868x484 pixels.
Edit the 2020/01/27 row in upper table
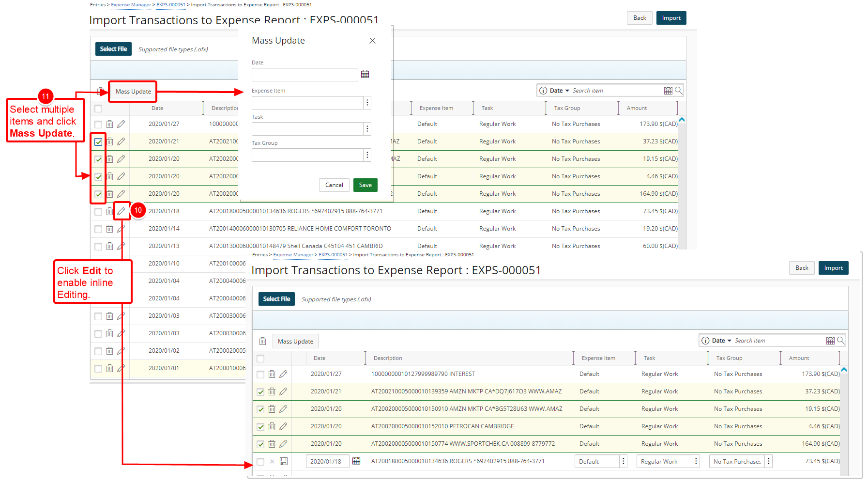(121, 124)
